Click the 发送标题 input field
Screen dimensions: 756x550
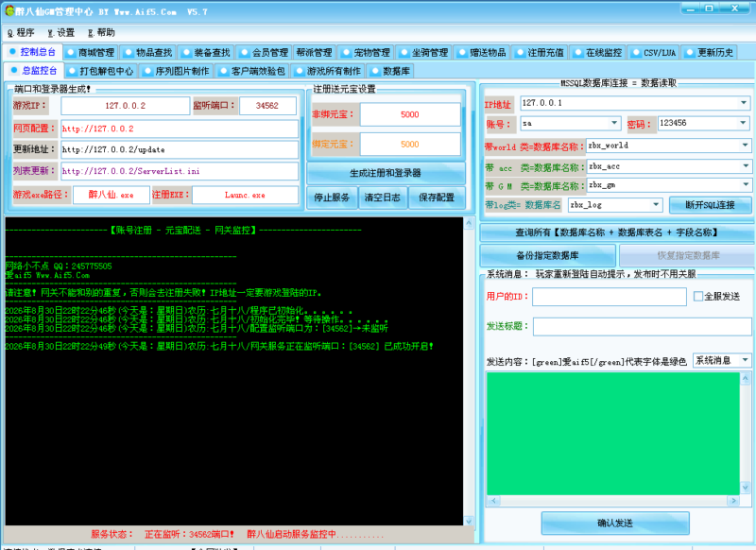pyautogui.click(x=643, y=326)
